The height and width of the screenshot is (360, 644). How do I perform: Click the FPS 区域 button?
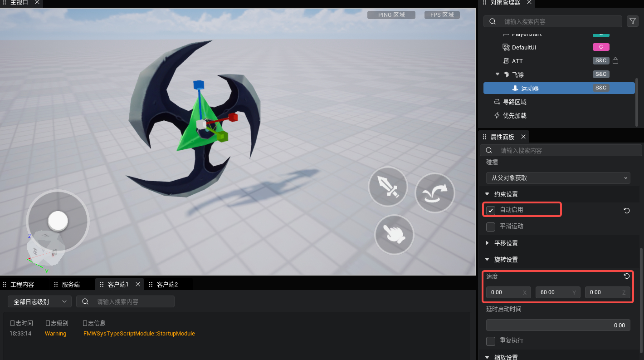(442, 15)
